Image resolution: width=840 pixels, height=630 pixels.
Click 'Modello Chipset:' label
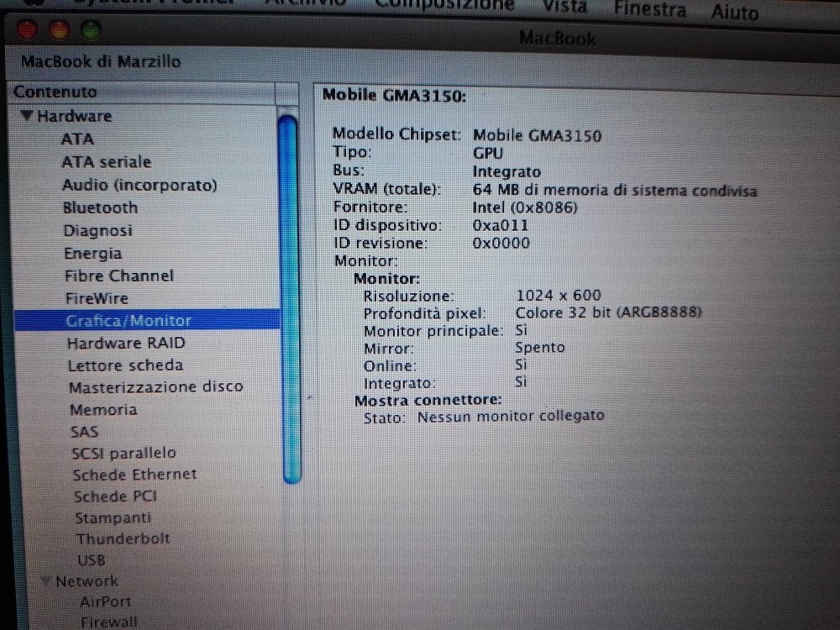pos(396,134)
